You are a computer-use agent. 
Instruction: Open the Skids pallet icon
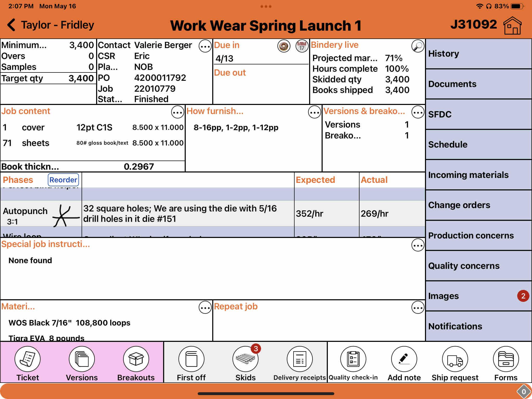tap(245, 359)
